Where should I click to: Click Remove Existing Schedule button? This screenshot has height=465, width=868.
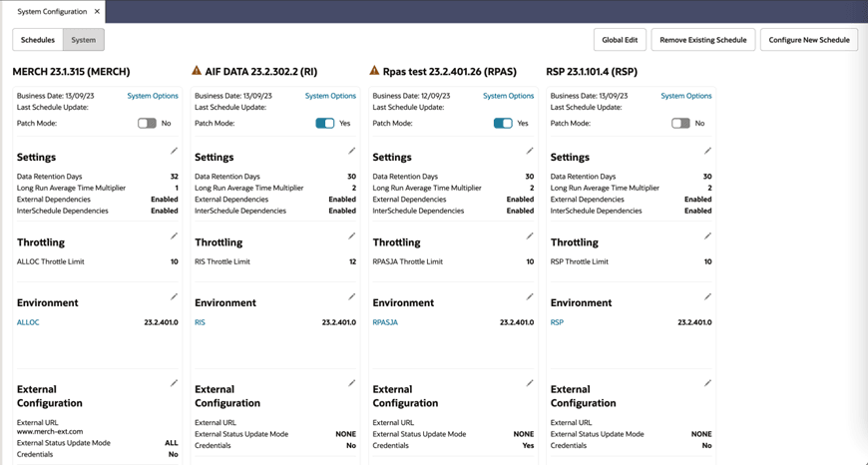click(703, 40)
